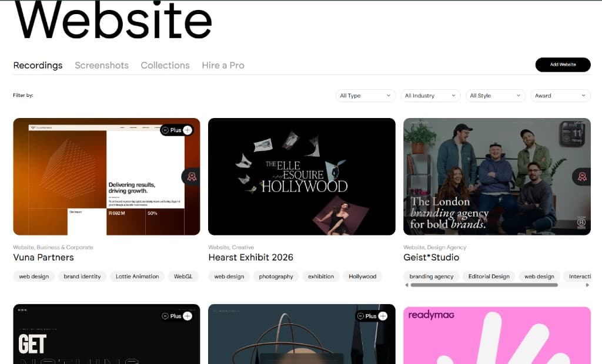
Task: Click the tag scrollbar right arrow under Geist*Studio
Action: coord(587,285)
